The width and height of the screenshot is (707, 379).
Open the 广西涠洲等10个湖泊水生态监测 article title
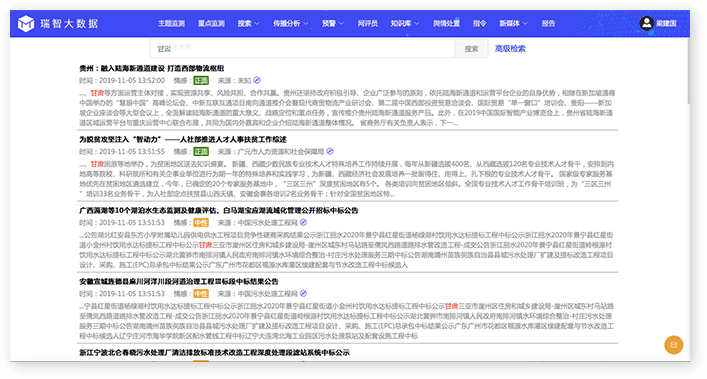pos(219,210)
